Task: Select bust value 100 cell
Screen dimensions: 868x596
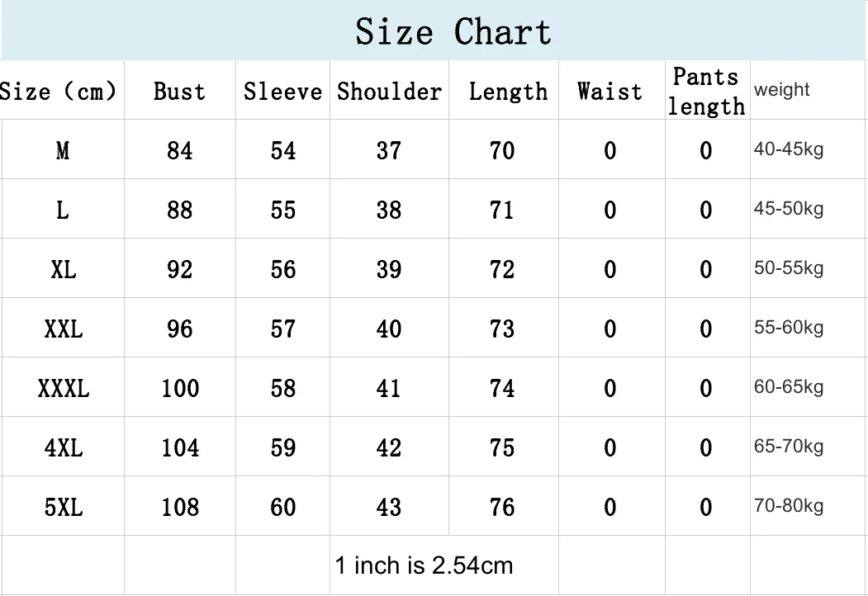Action: (180, 387)
